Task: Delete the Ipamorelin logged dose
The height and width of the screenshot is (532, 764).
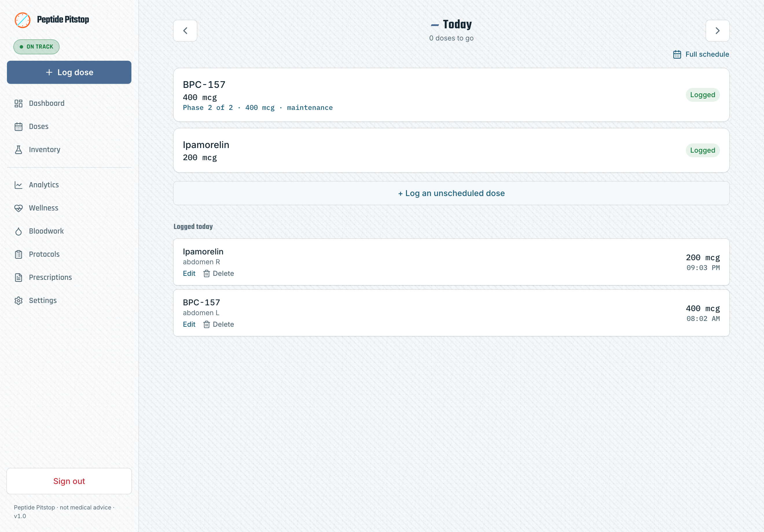Action: pos(218,273)
